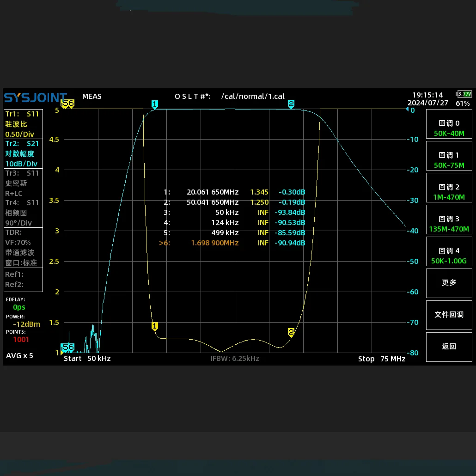Open the TDR bandpass settings panel
This screenshot has height=476, width=476.
click(x=23, y=247)
